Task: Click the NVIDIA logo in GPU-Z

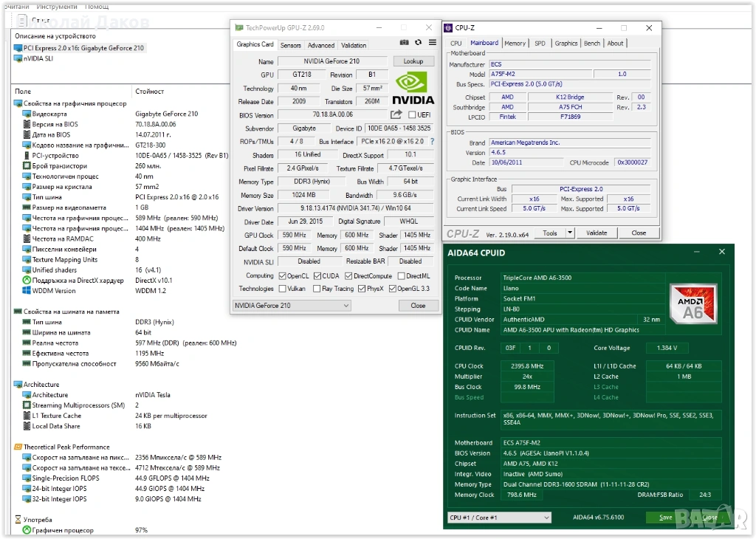Action: tap(413, 89)
